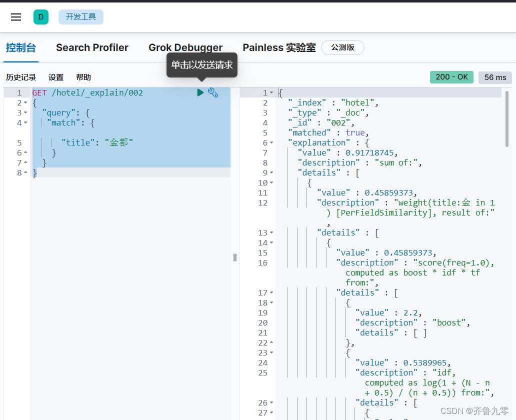Open the 帮助 help menu
Viewport: 516px width, 420px height.
[83, 77]
